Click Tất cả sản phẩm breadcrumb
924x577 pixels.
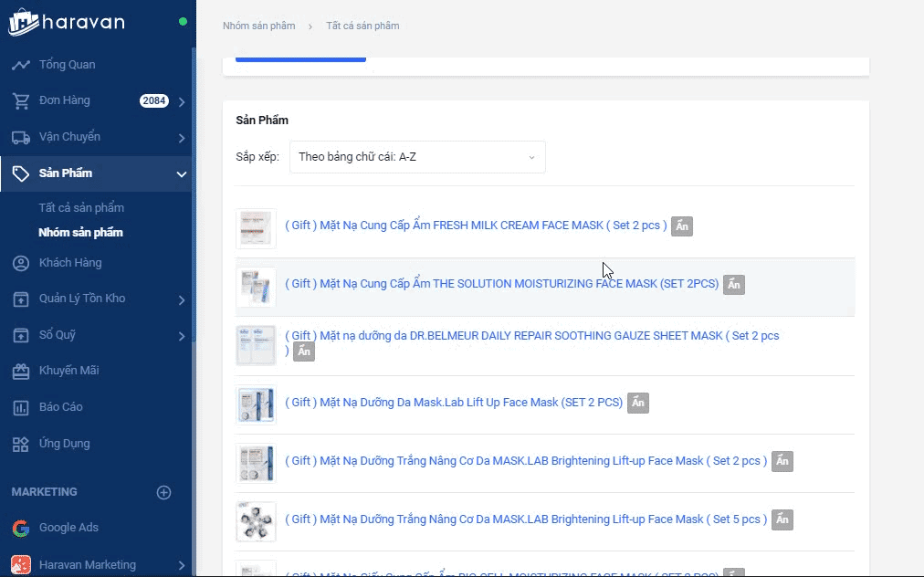click(363, 26)
